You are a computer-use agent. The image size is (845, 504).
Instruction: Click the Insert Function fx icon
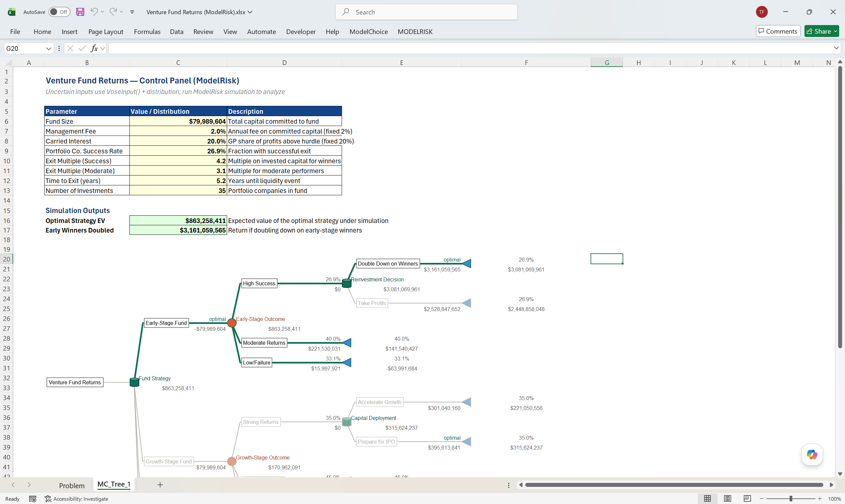click(x=94, y=48)
